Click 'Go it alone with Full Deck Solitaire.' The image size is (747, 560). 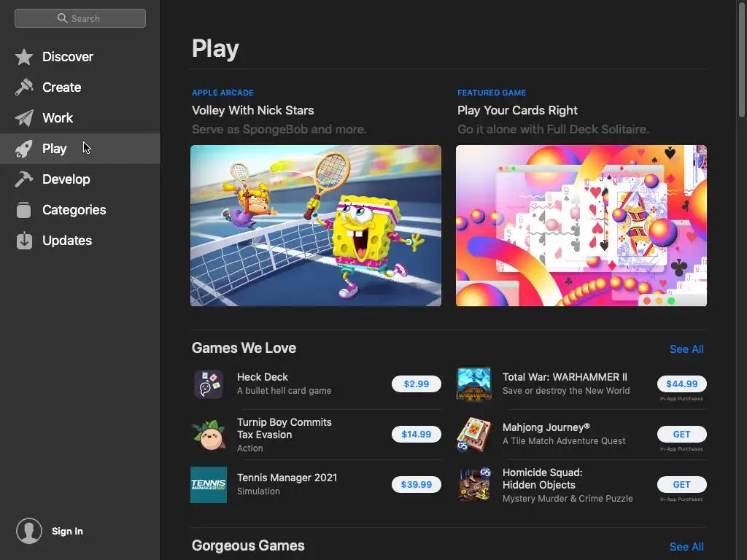(x=553, y=130)
